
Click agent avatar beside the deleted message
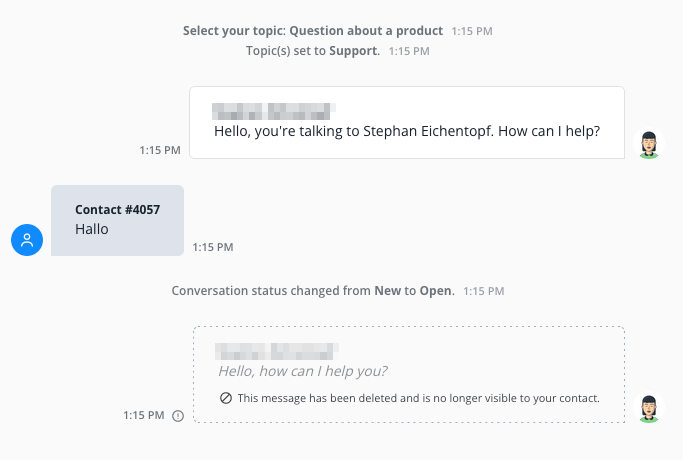tap(650, 408)
